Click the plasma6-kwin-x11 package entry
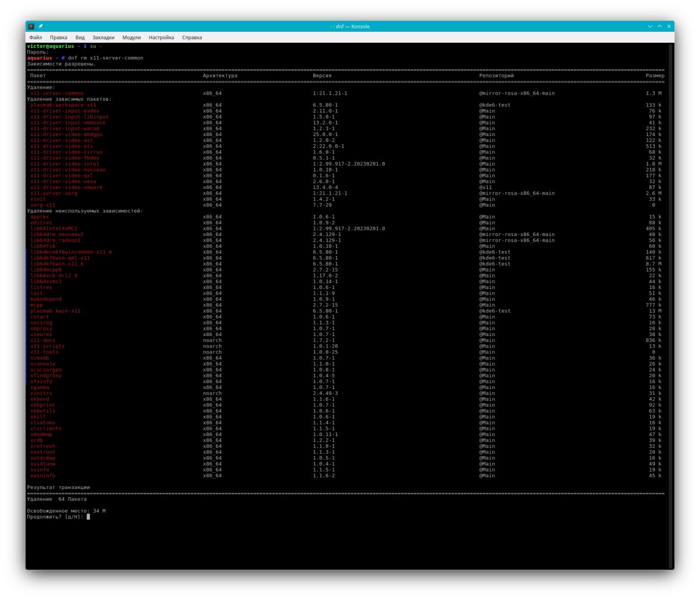This screenshot has width=700, height=600. tap(55, 311)
